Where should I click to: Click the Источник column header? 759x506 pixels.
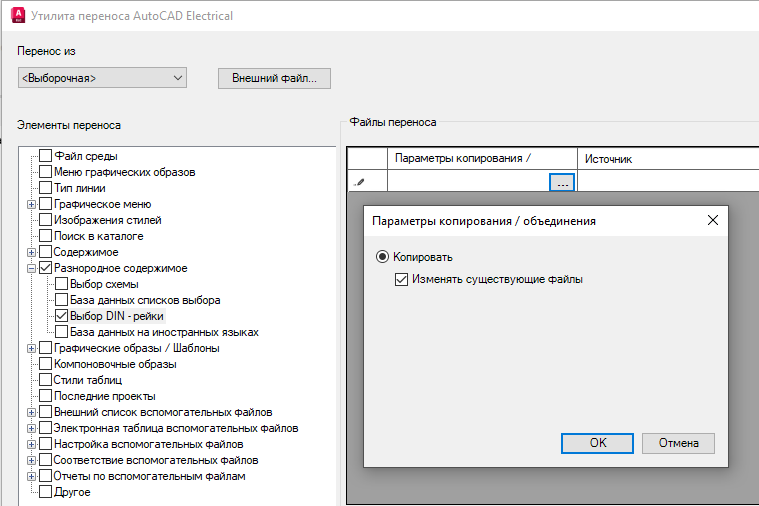[668, 159]
